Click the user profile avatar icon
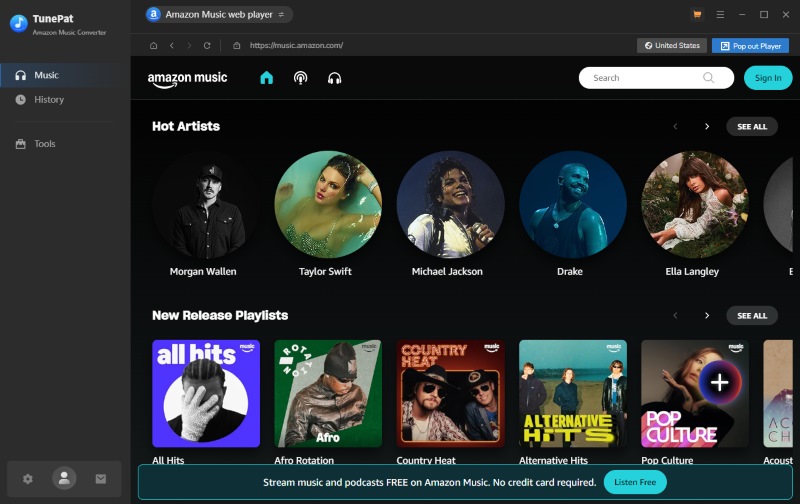Viewport: 800px width, 504px height. [x=64, y=478]
